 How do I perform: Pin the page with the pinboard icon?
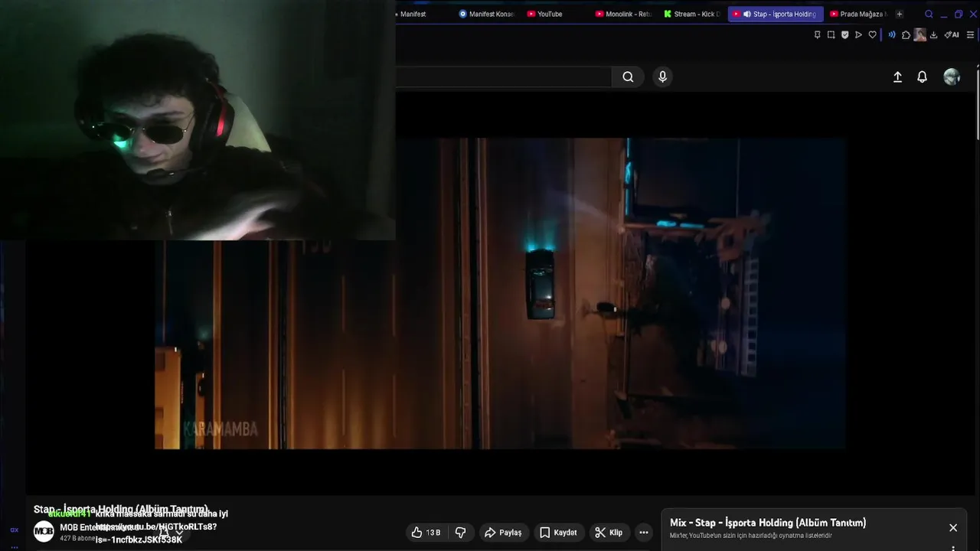pos(817,34)
